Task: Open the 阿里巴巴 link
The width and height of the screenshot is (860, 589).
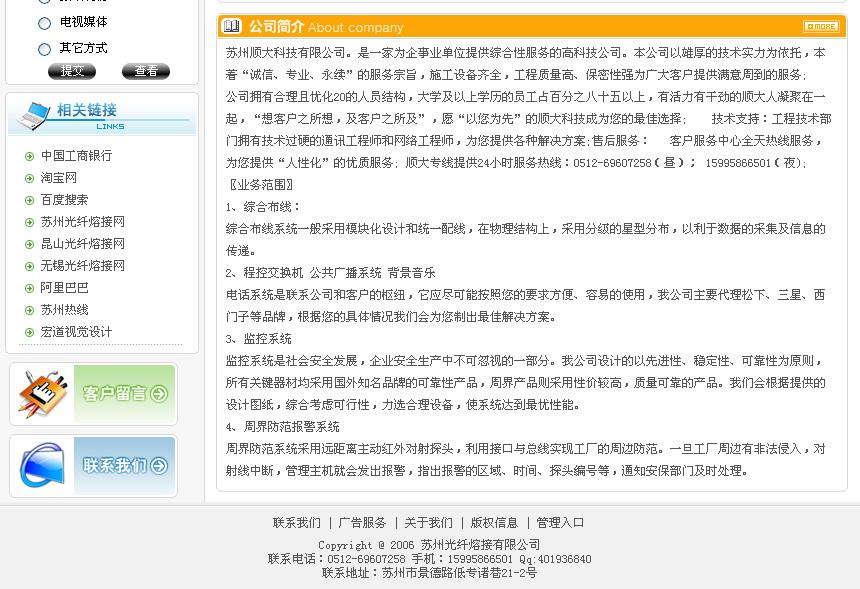Action: [64, 288]
